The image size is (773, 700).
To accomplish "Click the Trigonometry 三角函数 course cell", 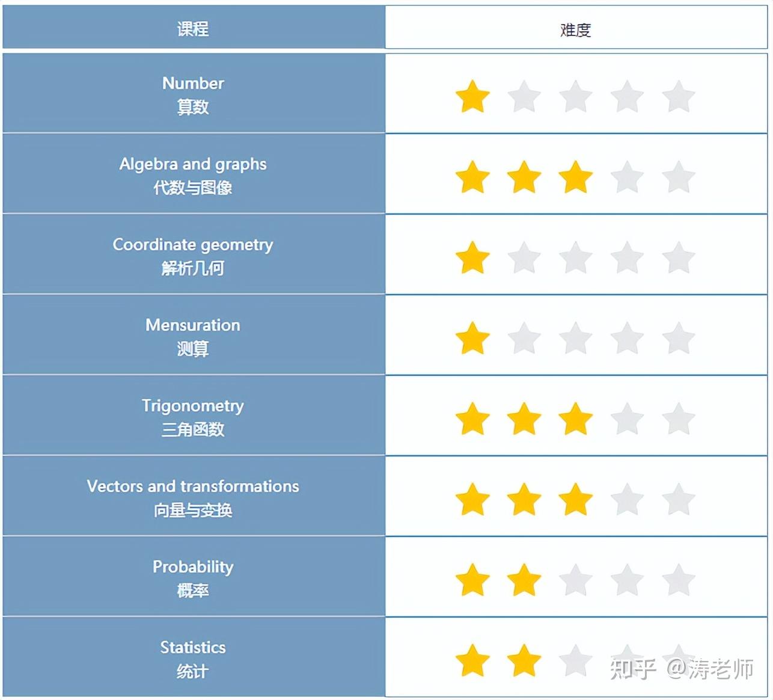I will [x=194, y=416].
